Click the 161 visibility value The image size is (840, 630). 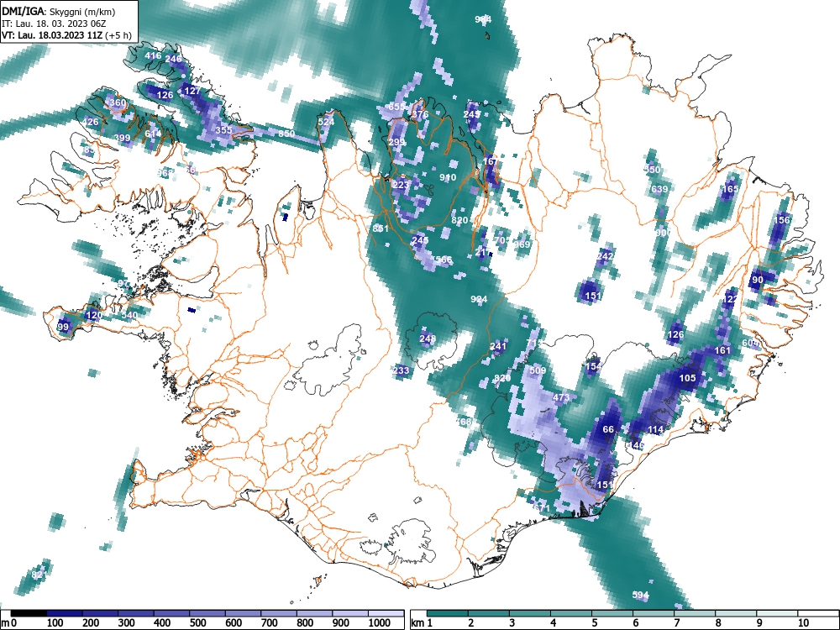pos(722,350)
